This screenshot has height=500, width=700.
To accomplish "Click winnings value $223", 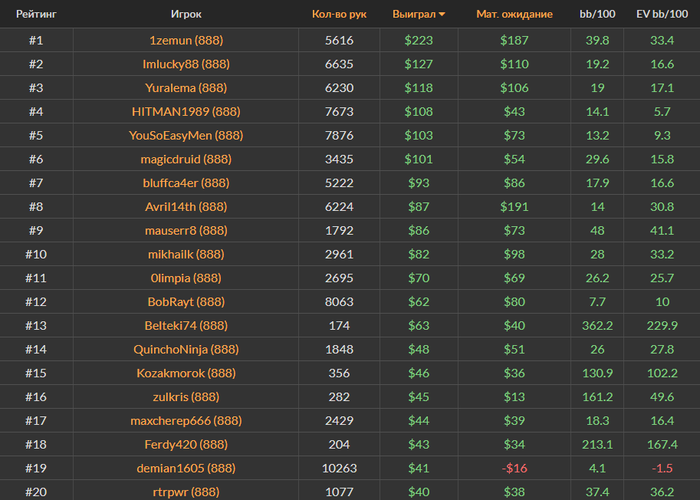I will (419, 40).
